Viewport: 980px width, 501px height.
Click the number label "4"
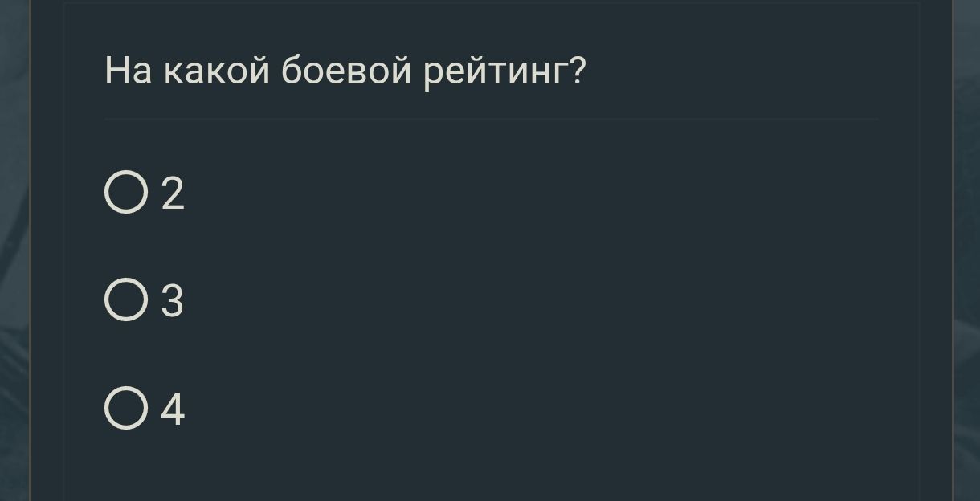point(173,409)
